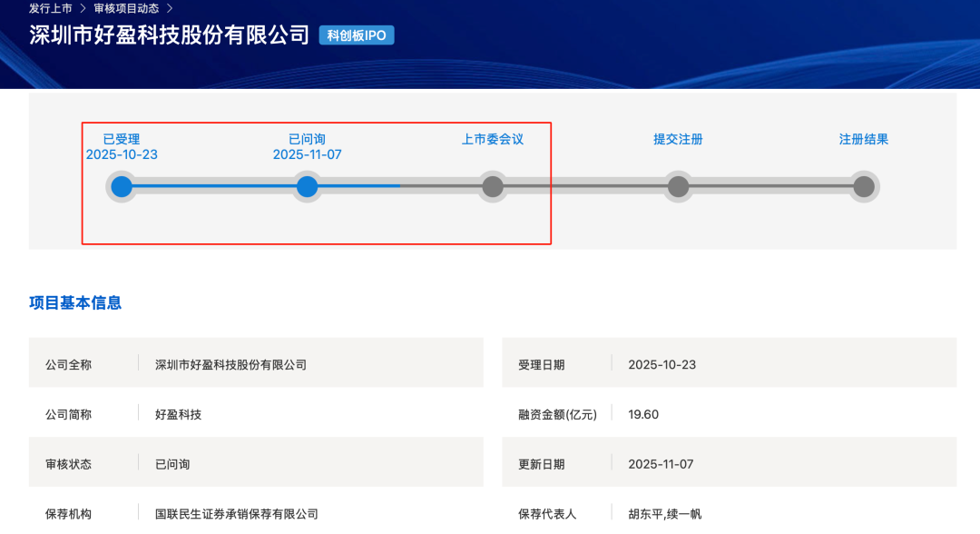Click the 更新日期 value 2025-11-07

click(x=661, y=465)
